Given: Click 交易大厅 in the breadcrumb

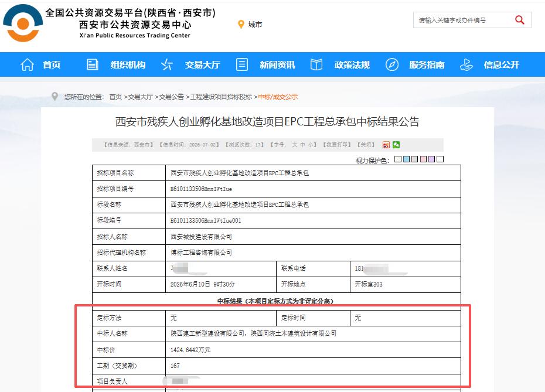Looking at the screenshot, I should click(x=141, y=97).
